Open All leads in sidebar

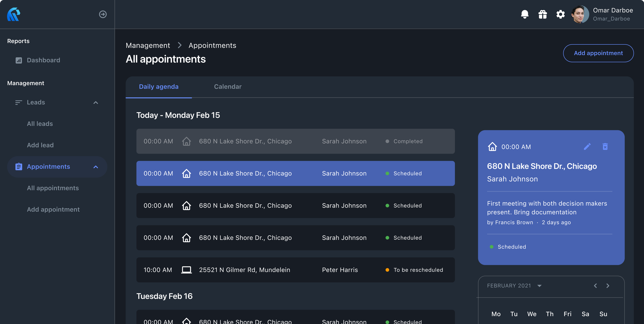(40, 124)
